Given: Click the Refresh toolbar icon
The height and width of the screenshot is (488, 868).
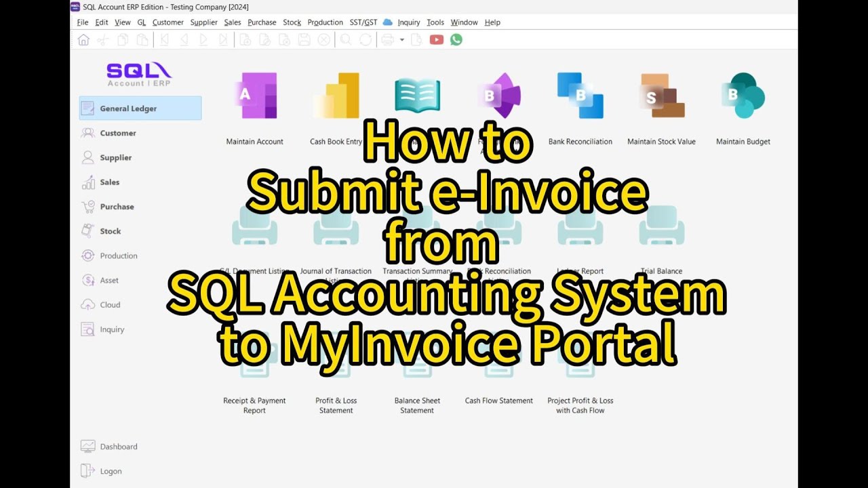Looking at the screenshot, I should point(366,40).
